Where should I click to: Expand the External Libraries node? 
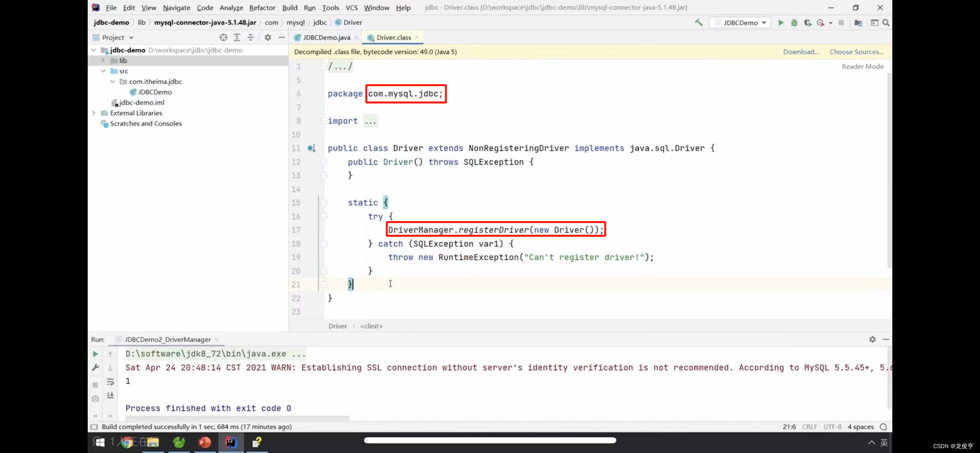point(93,113)
